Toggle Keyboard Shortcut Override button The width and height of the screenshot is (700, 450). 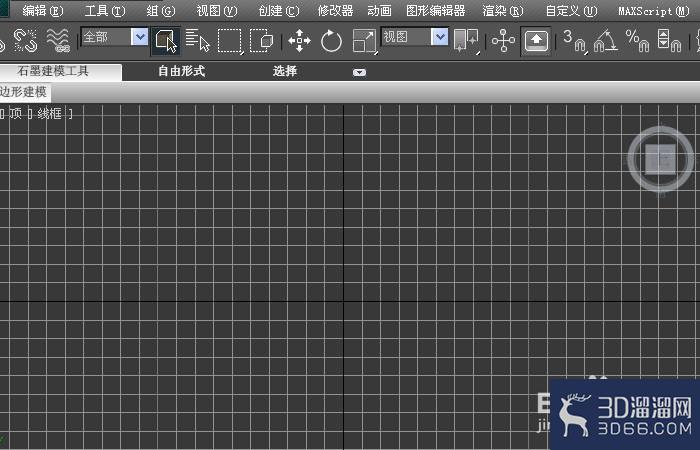[536, 41]
